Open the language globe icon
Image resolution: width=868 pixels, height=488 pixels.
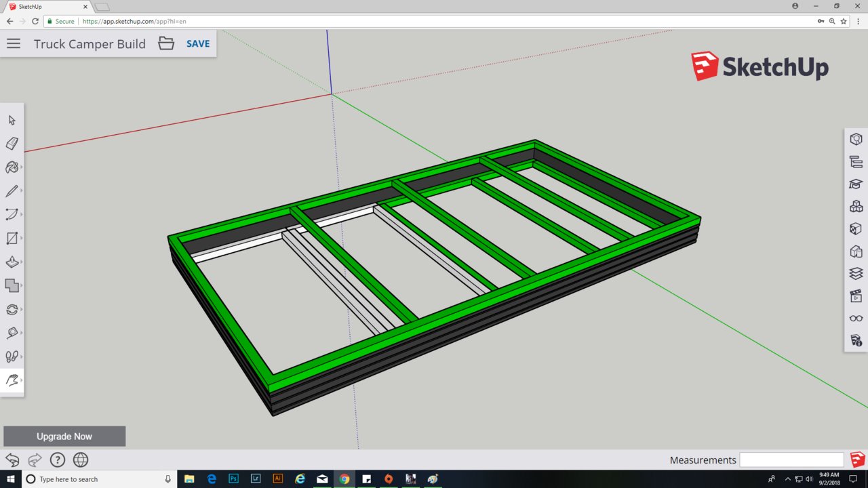[81, 460]
